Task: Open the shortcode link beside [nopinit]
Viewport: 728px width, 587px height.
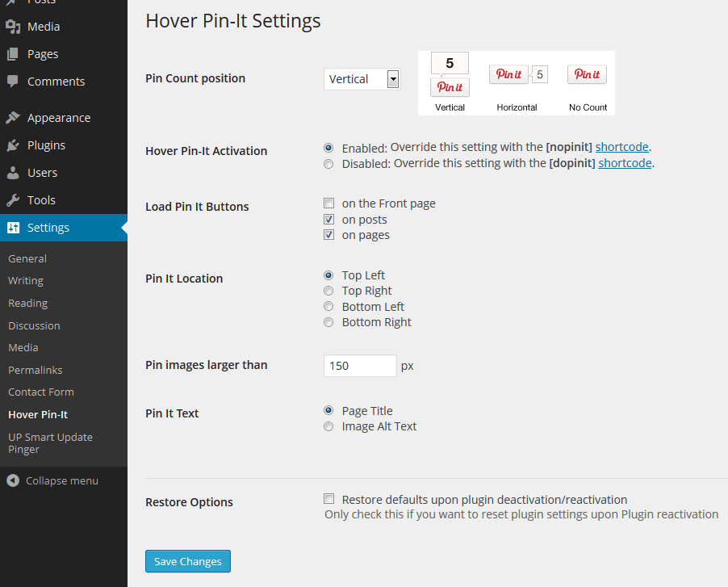Action: (x=622, y=148)
